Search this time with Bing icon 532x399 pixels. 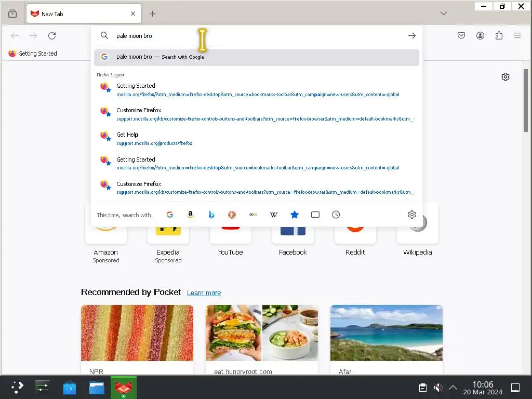(x=211, y=215)
